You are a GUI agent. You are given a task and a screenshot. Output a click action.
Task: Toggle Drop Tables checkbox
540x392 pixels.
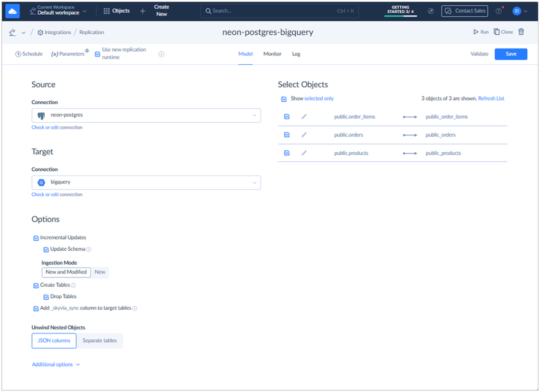[46, 297]
